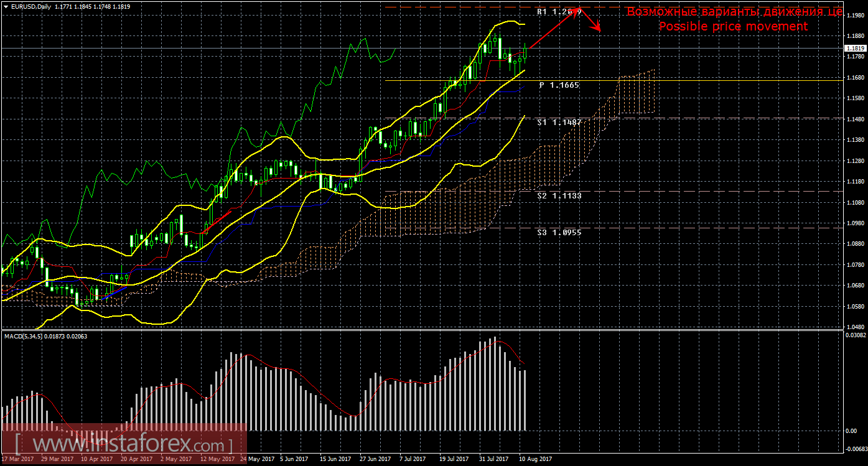Click the 19 Jul 2017 date label
The image size is (868, 466).
pos(454,459)
